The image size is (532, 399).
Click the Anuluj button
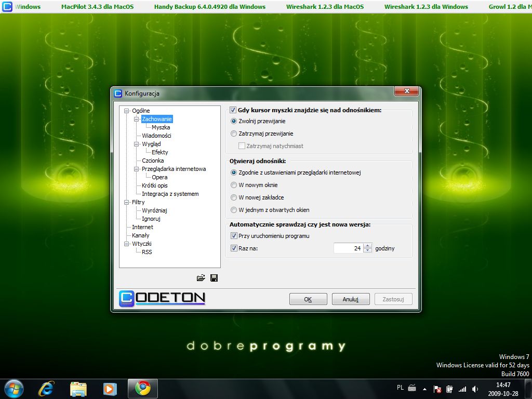[x=351, y=299]
